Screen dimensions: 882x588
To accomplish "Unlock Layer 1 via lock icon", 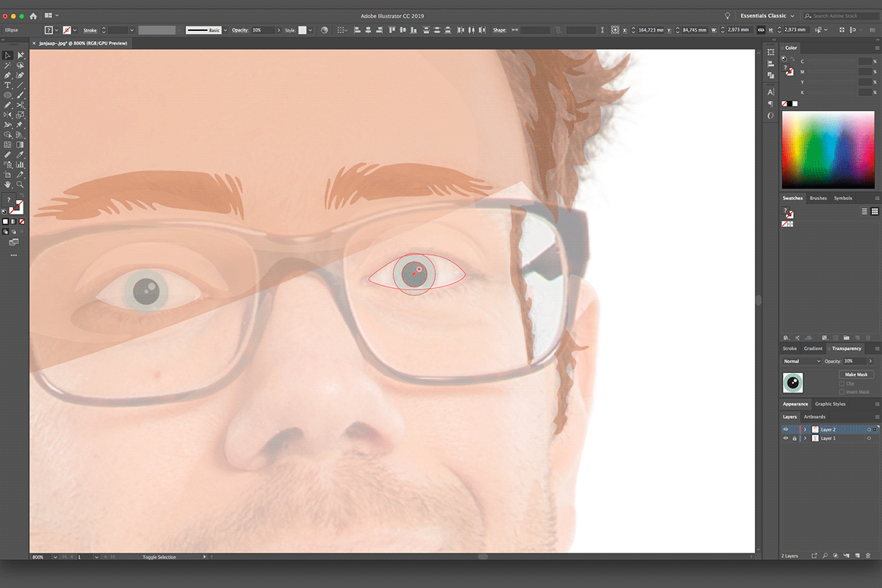I will point(795,438).
